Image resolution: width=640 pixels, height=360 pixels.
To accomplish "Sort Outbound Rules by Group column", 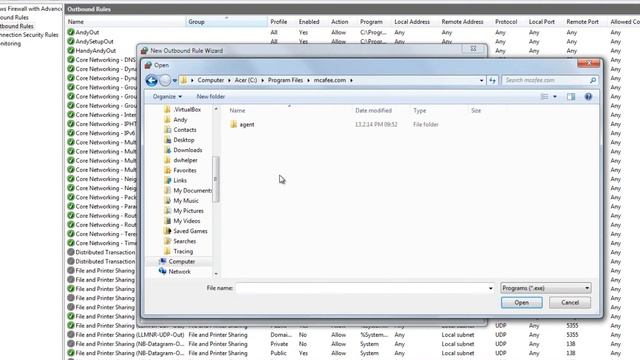I will point(227,22).
